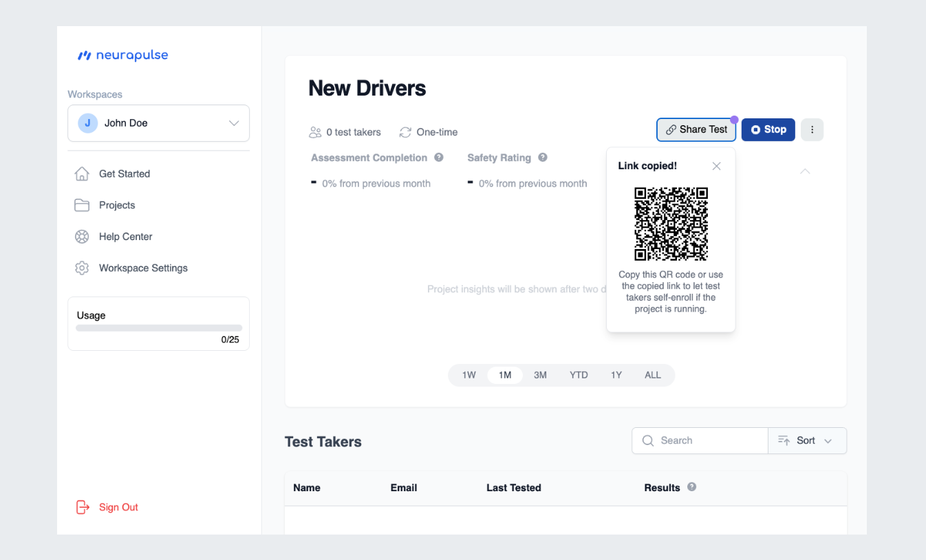Click the Assessment Completion help icon

point(439,158)
